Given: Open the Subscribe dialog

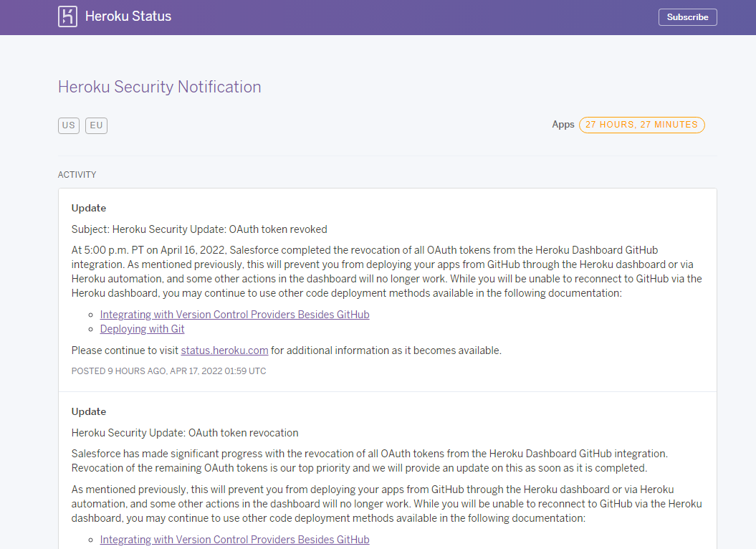Looking at the screenshot, I should click(686, 16).
